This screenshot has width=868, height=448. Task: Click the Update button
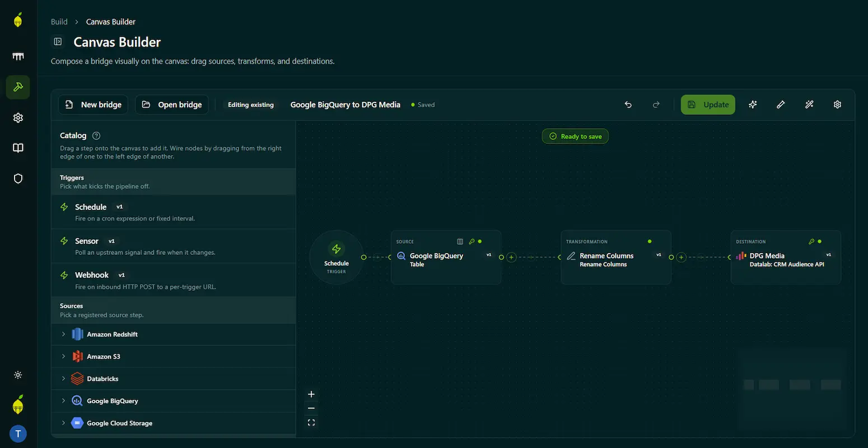click(x=708, y=105)
